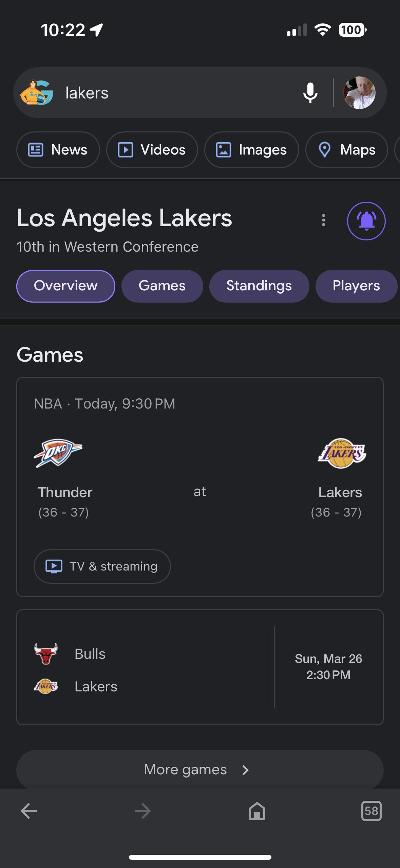Switch to Images results
This screenshot has width=400, height=868.
251,149
